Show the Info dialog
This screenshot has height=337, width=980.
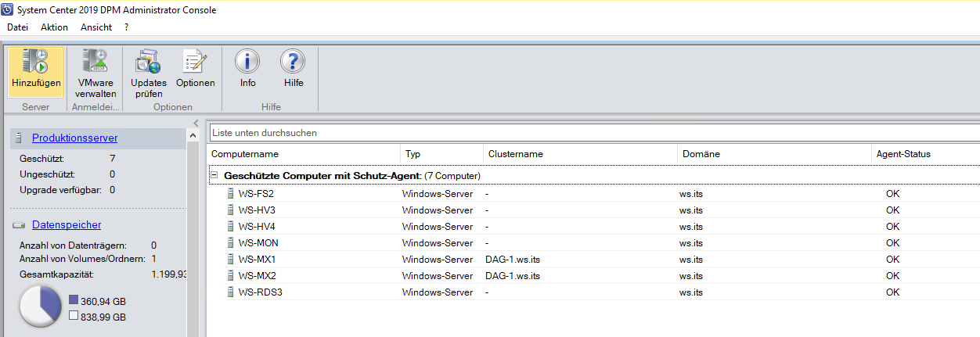[247, 68]
